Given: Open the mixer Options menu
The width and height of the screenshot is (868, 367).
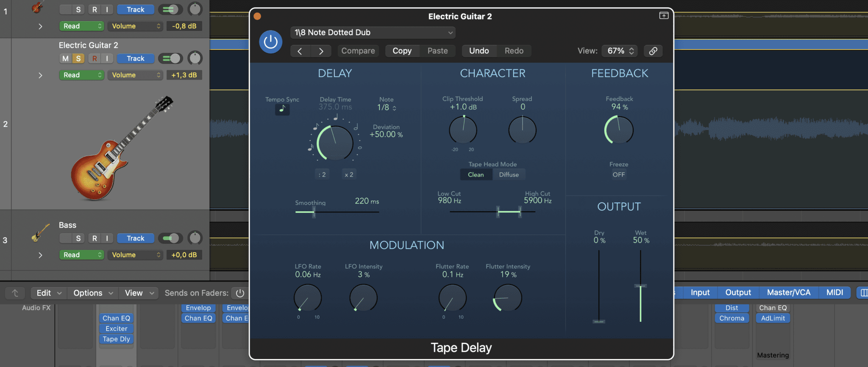Looking at the screenshot, I should click(93, 293).
